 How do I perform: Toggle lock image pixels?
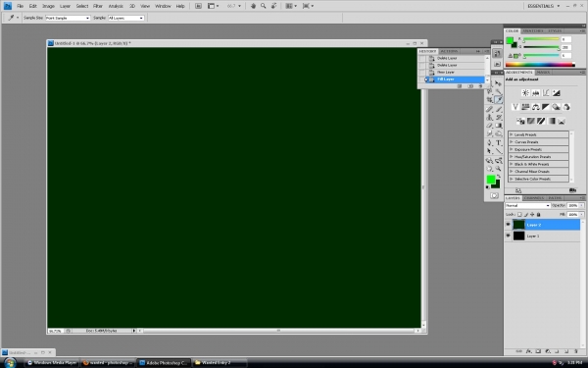point(525,214)
